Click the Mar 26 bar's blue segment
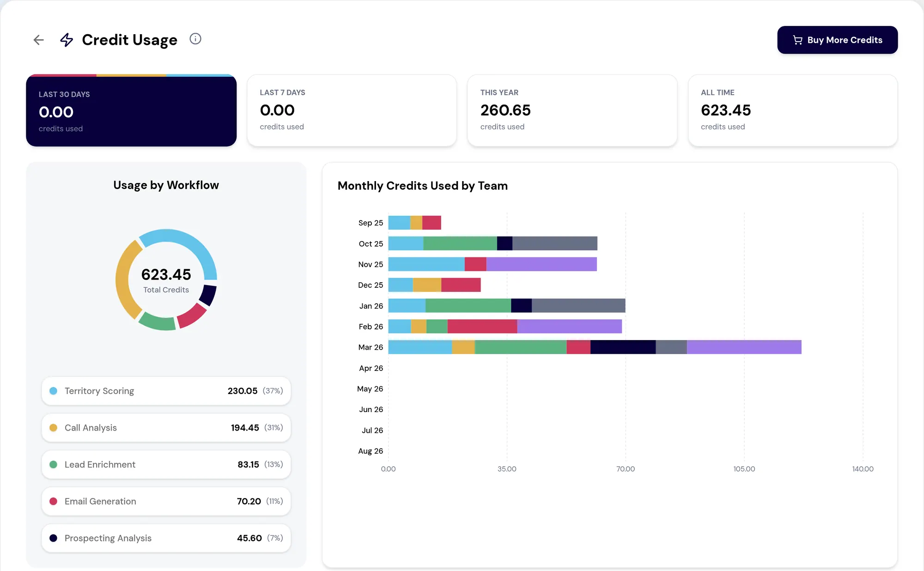The width and height of the screenshot is (924, 571). pyautogui.click(x=420, y=347)
